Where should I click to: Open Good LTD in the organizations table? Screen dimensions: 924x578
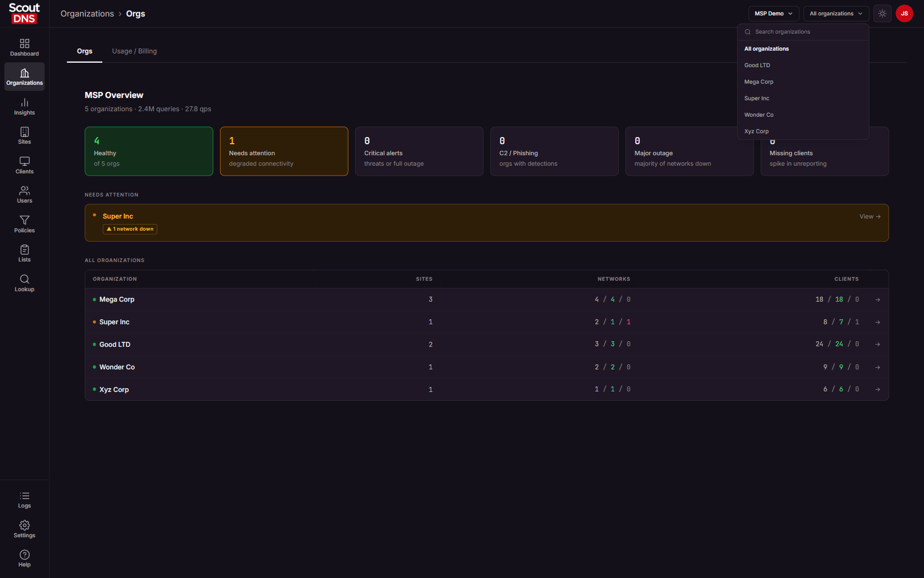[x=115, y=345]
